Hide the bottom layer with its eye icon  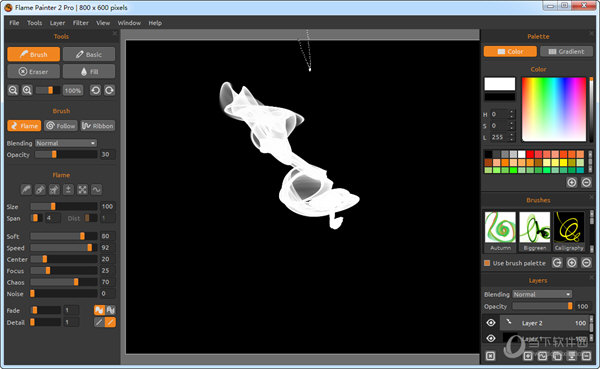click(x=491, y=338)
